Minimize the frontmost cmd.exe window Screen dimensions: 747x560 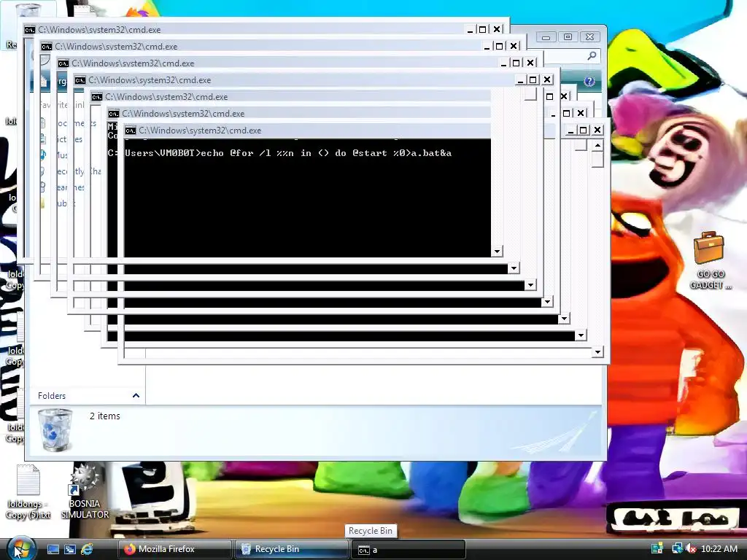(570, 130)
